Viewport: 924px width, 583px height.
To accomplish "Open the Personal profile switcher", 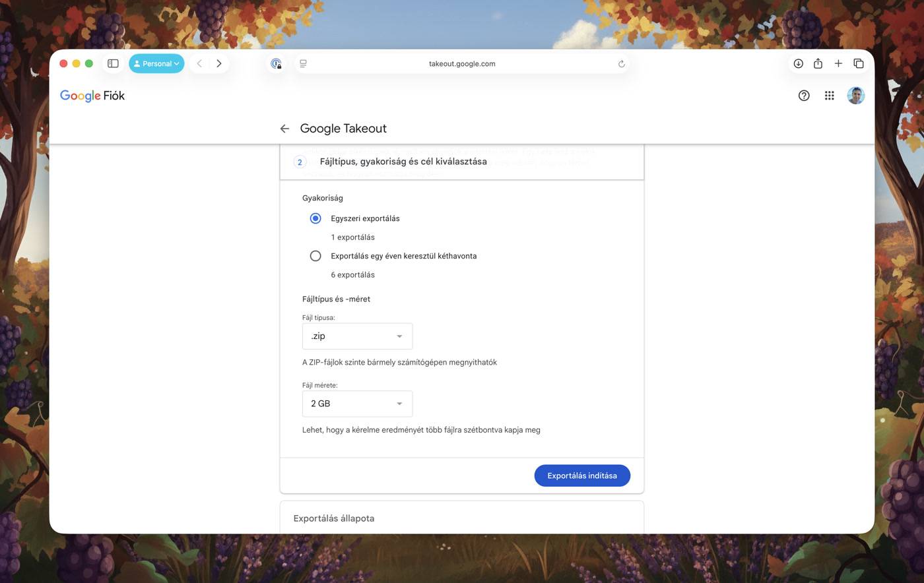I will 156,64.
